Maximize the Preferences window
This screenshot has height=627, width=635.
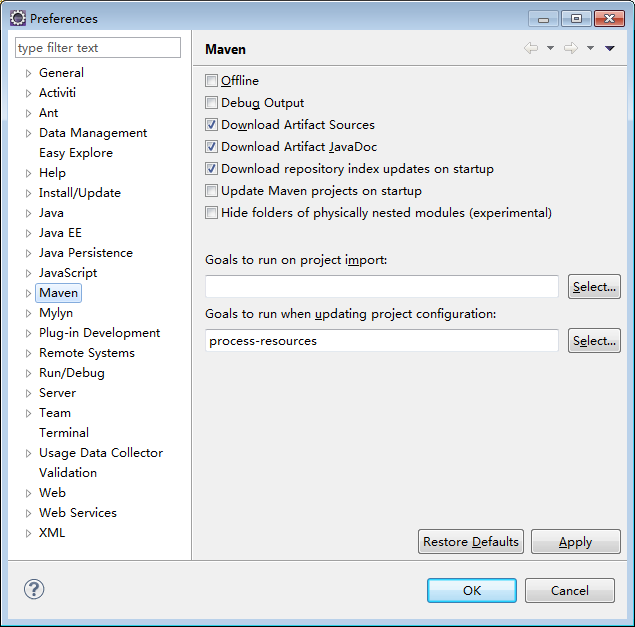pyautogui.click(x=576, y=19)
